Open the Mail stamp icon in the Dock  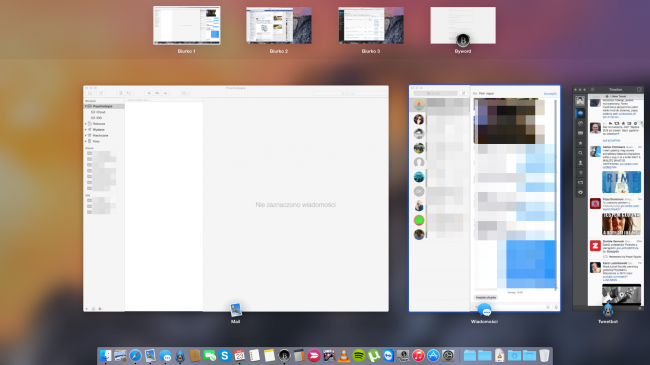pyautogui.click(x=150, y=355)
